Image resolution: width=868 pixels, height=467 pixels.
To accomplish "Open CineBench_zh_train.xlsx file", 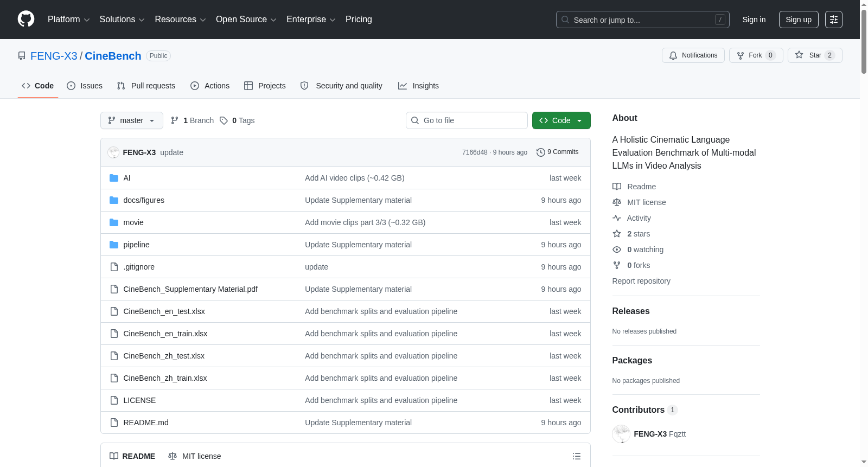I will tap(165, 378).
